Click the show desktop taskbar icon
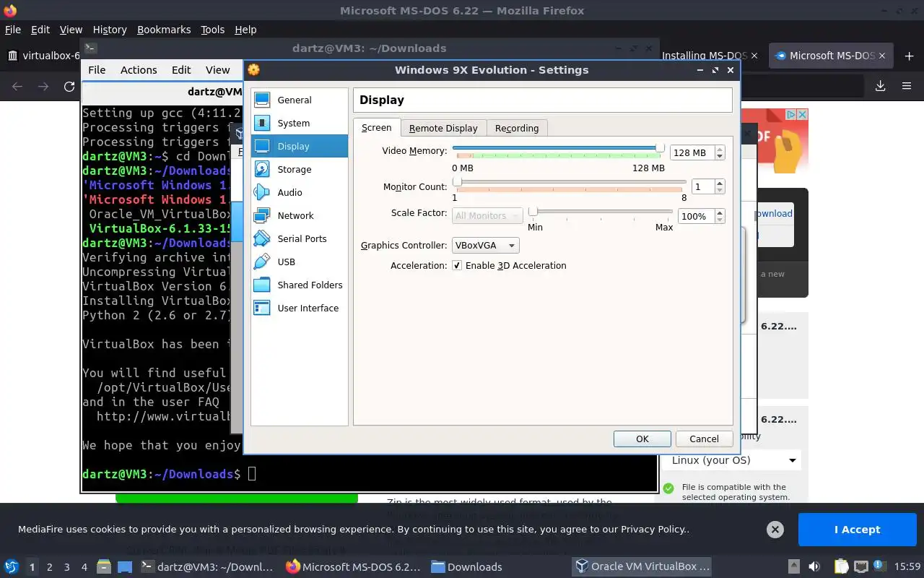Viewport: 924px width, 578px height. click(125, 567)
